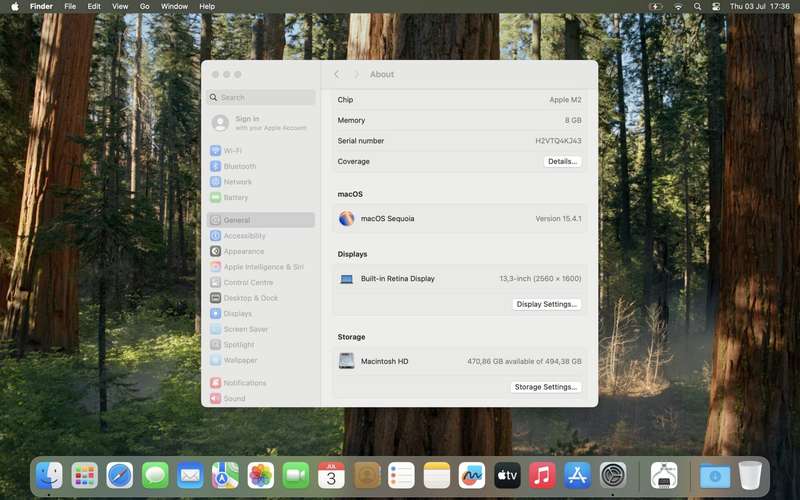Go back with the toolbar back chevron
800x500 pixels.
pos(337,74)
